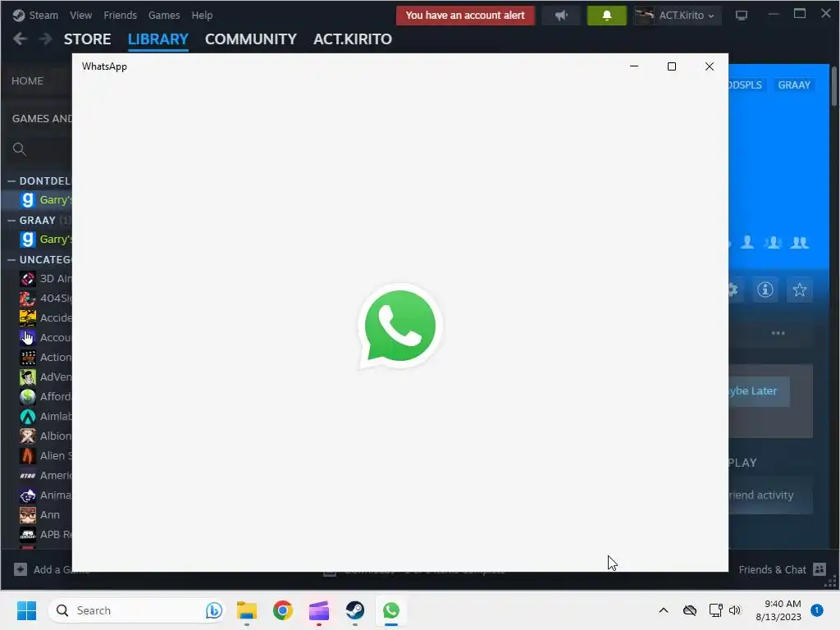Click the network display tray icon
This screenshot has width=840, height=630.
[715, 610]
